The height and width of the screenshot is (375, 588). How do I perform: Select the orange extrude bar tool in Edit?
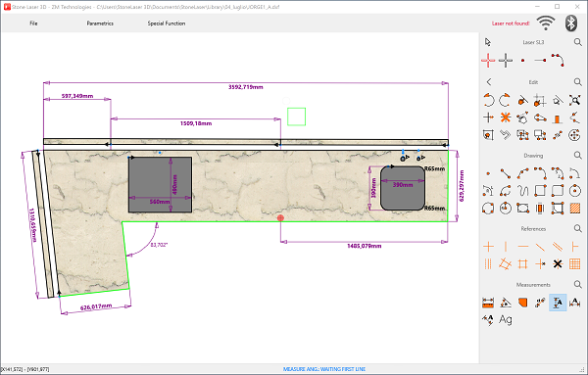tap(558, 118)
